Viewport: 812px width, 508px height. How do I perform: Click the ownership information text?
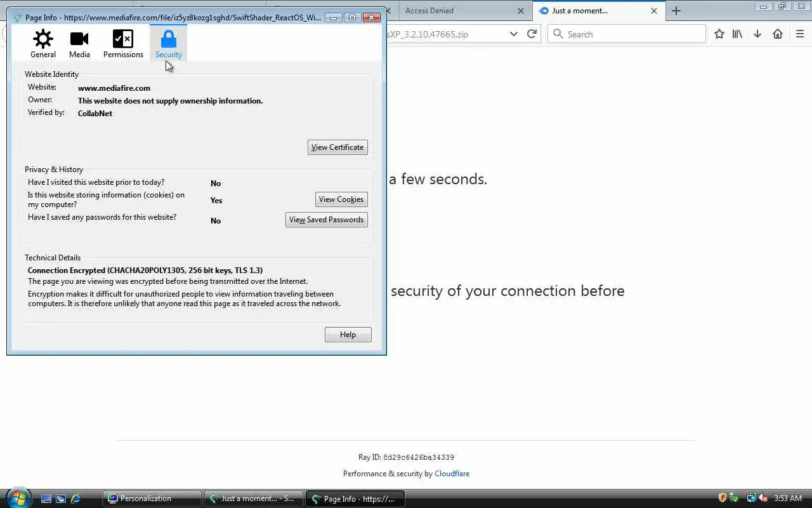170,101
